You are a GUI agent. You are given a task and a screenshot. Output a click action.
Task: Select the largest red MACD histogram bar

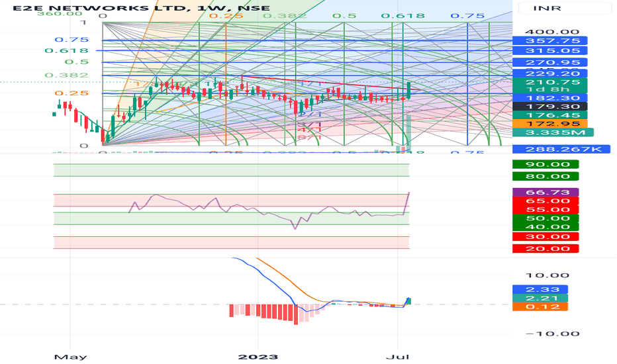coord(296,314)
